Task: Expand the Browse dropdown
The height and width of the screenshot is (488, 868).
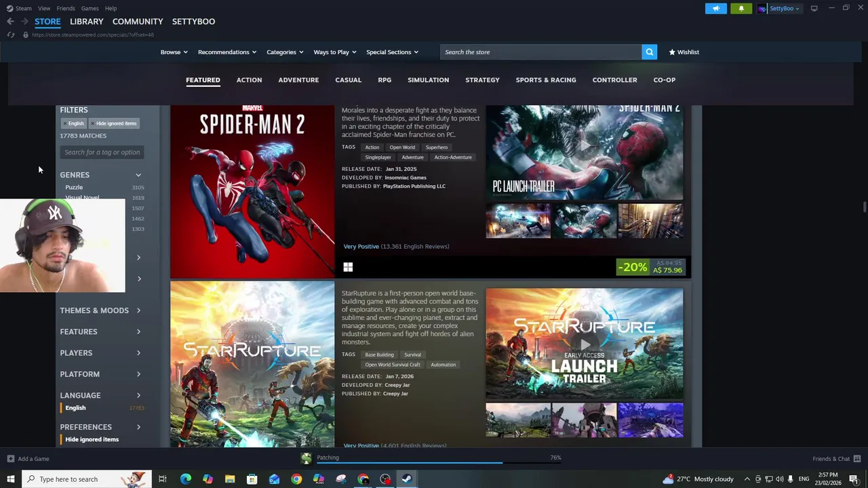Action: coord(174,52)
